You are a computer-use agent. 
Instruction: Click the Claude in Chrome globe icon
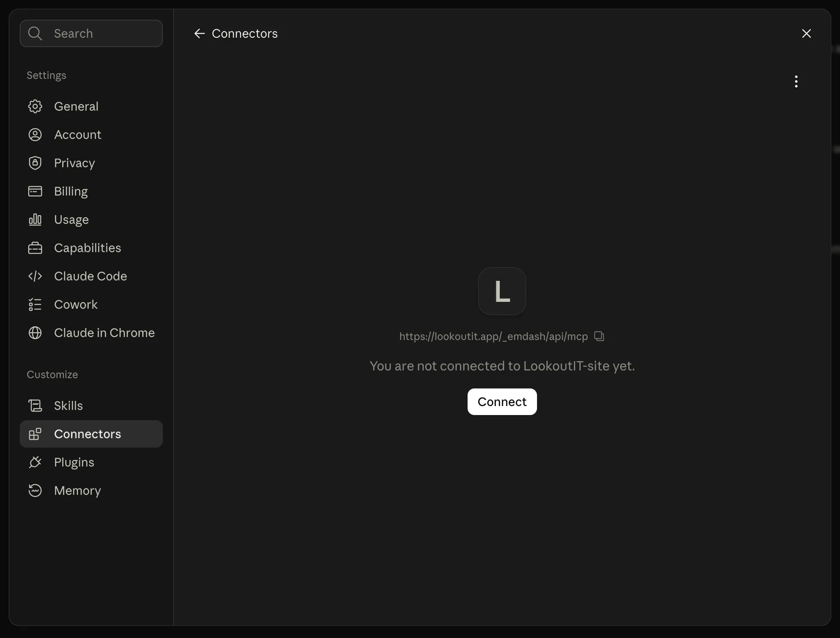pyautogui.click(x=35, y=333)
